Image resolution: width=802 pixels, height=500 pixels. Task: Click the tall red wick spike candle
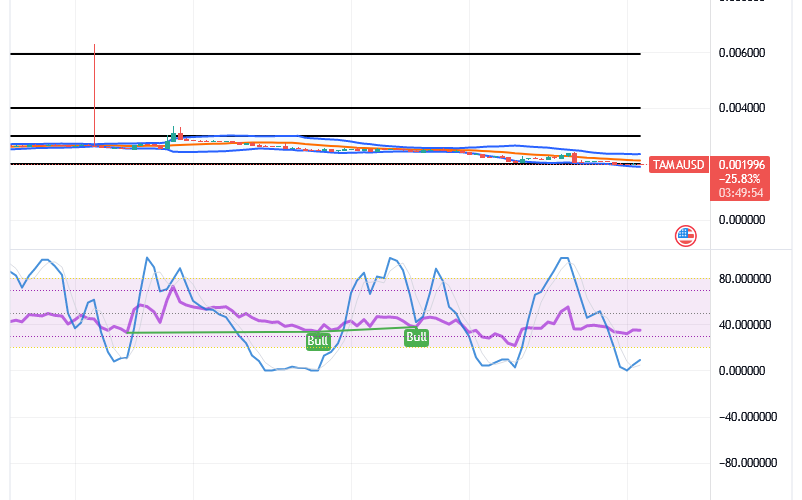94,95
